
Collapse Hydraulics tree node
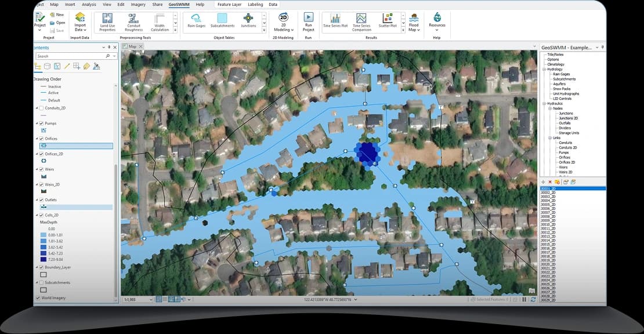tap(544, 104)
